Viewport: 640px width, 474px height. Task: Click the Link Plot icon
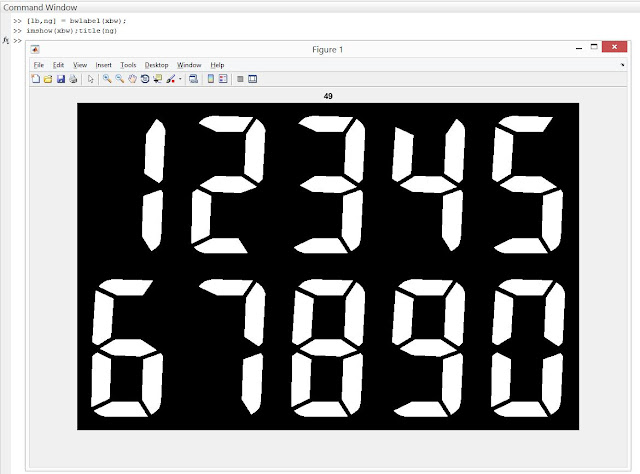(x=193, y=79)
